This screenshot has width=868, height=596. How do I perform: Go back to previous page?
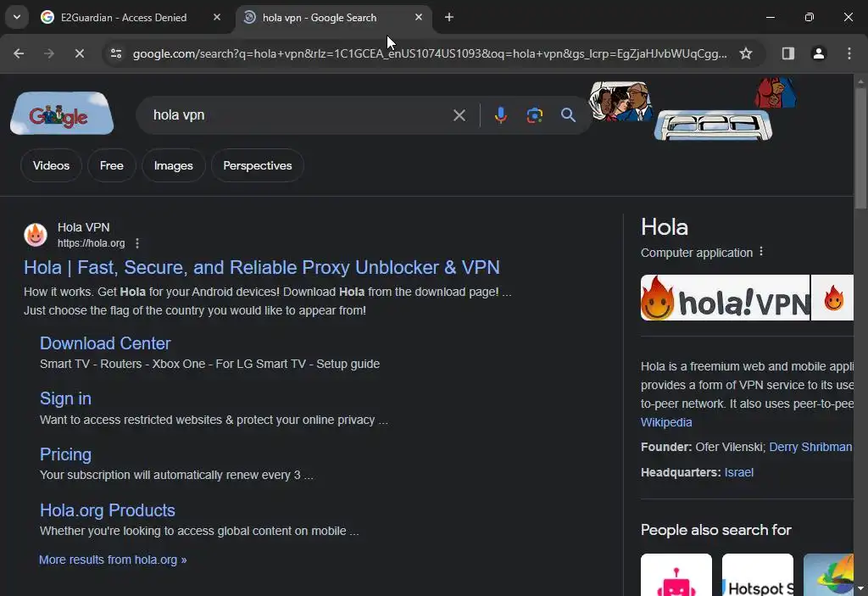pos(19,53)
